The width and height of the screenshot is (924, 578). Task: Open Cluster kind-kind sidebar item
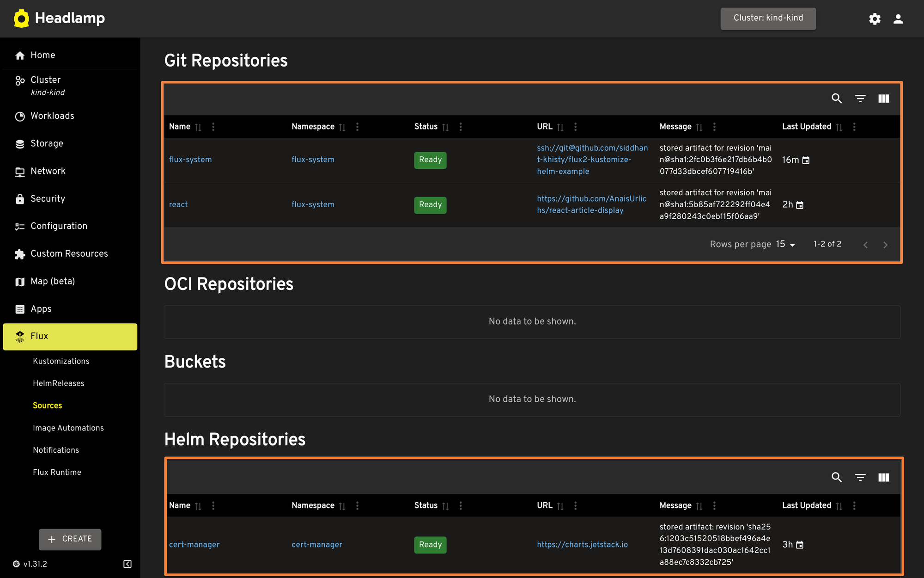click(70, 86)
